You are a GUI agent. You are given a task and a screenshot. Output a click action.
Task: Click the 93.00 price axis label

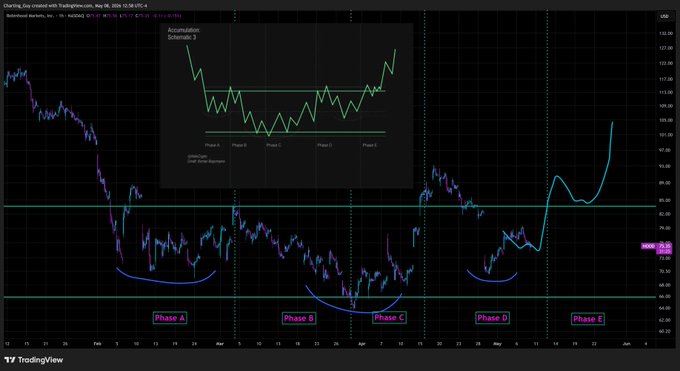tap(666, 166)
